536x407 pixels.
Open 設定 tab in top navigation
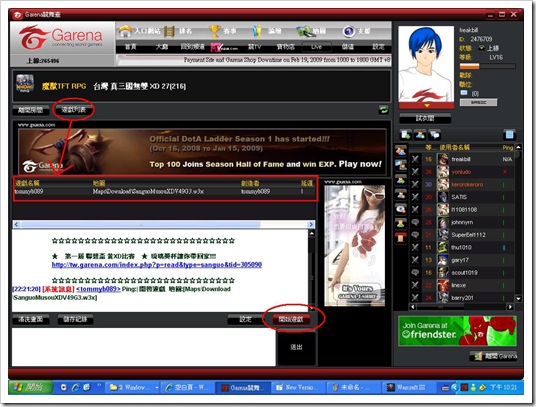click(x=378, y=47)
